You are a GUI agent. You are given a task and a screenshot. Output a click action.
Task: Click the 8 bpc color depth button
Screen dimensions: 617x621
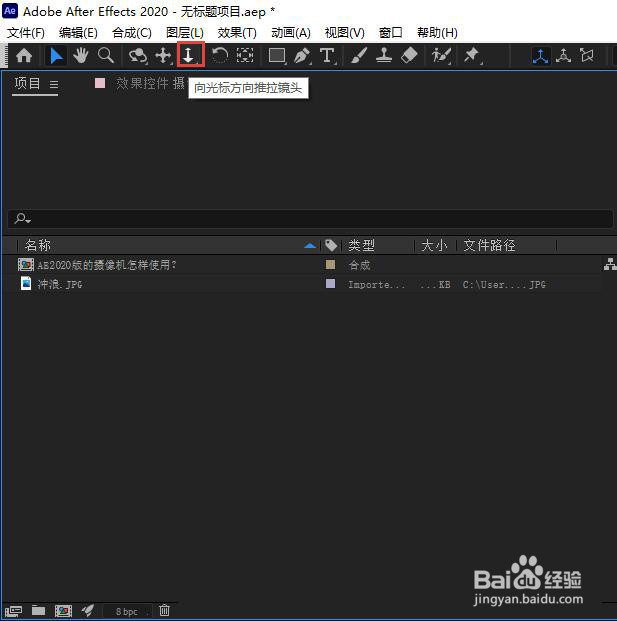127,611
